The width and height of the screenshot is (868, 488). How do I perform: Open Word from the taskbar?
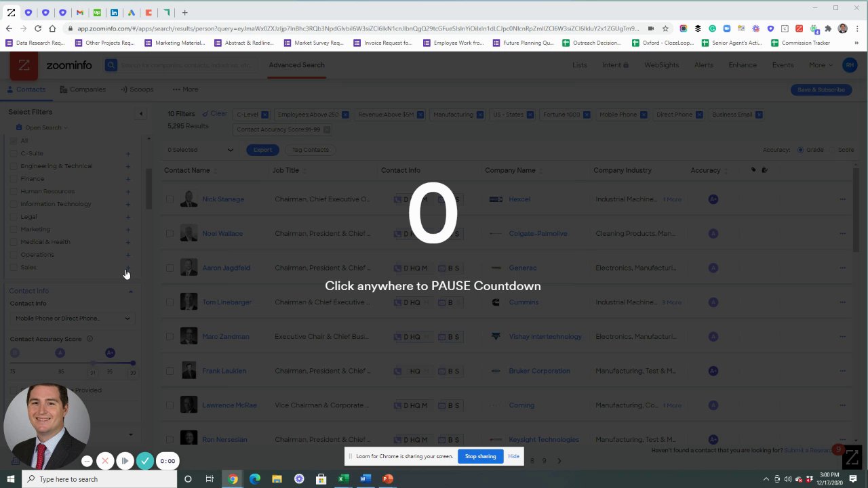365,479
